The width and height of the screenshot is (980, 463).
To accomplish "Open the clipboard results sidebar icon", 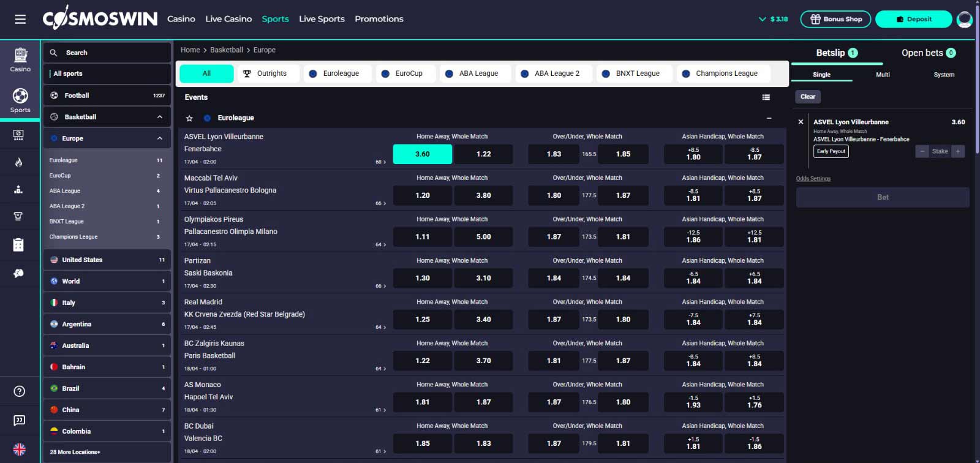I will pyautogui.click(x=18, y=245).
